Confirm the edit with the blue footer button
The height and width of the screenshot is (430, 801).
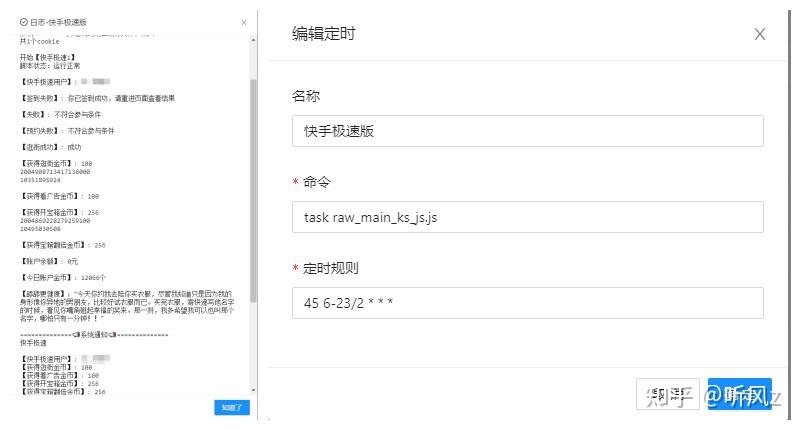coord(738,394)
